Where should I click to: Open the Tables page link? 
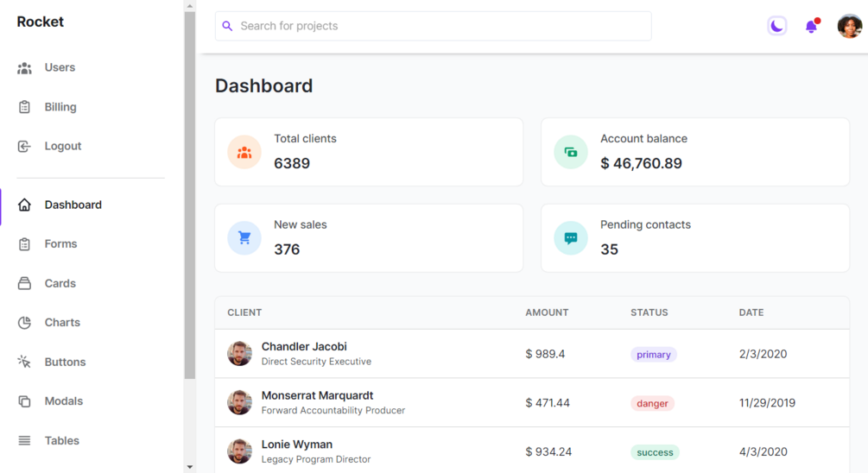61,441
